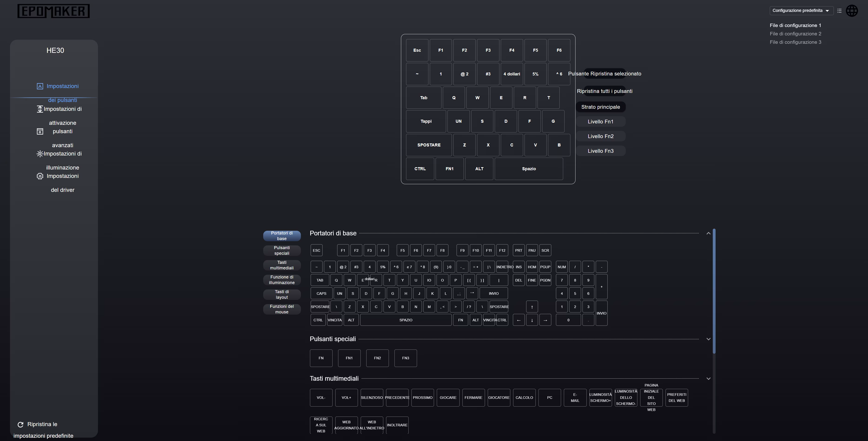Click the list icon beside configuration dropdown
868x441 pixels.
pyautogui.click(x=839, y=10)
